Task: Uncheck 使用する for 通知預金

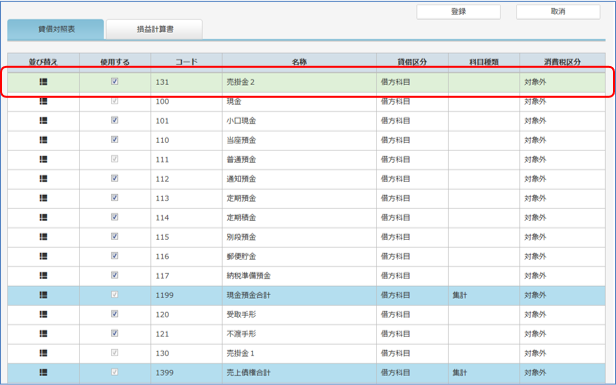Action: (115, 178)
